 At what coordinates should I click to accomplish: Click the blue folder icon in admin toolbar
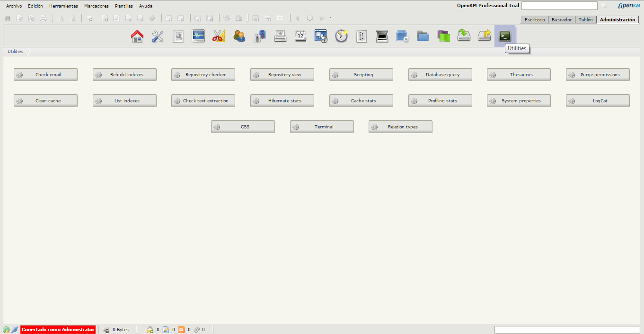(423, 36)
